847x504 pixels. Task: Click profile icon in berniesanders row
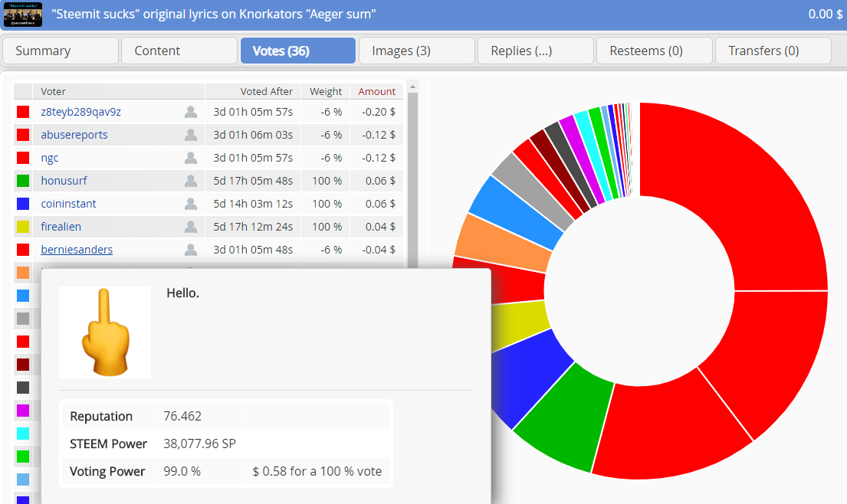click(191, 249)
